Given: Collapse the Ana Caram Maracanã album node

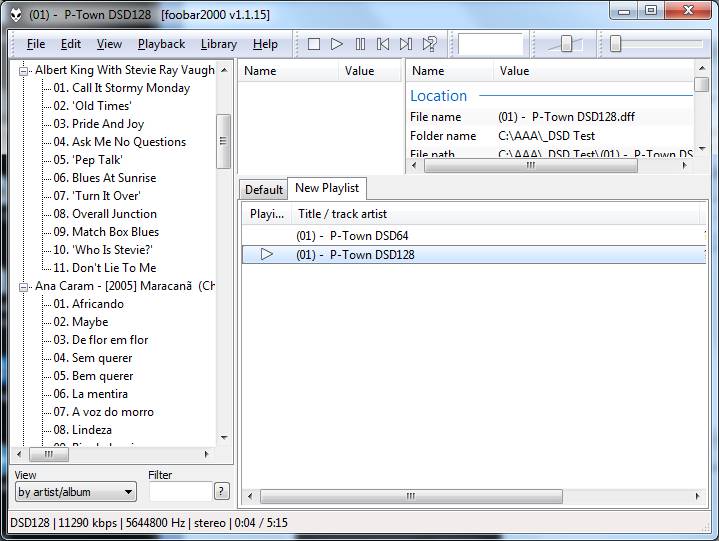Looking at the screenshot, I should pos(23,287).
